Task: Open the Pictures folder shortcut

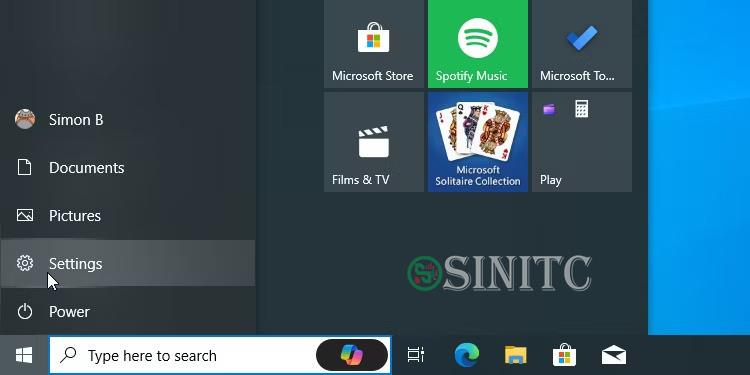Action: 128,216
